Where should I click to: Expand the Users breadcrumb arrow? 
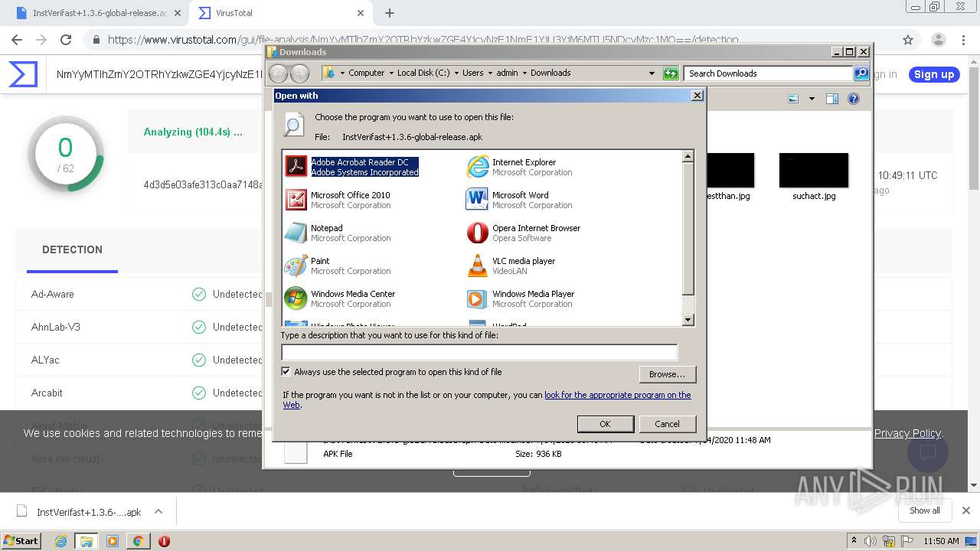click(x=490, y=73)
